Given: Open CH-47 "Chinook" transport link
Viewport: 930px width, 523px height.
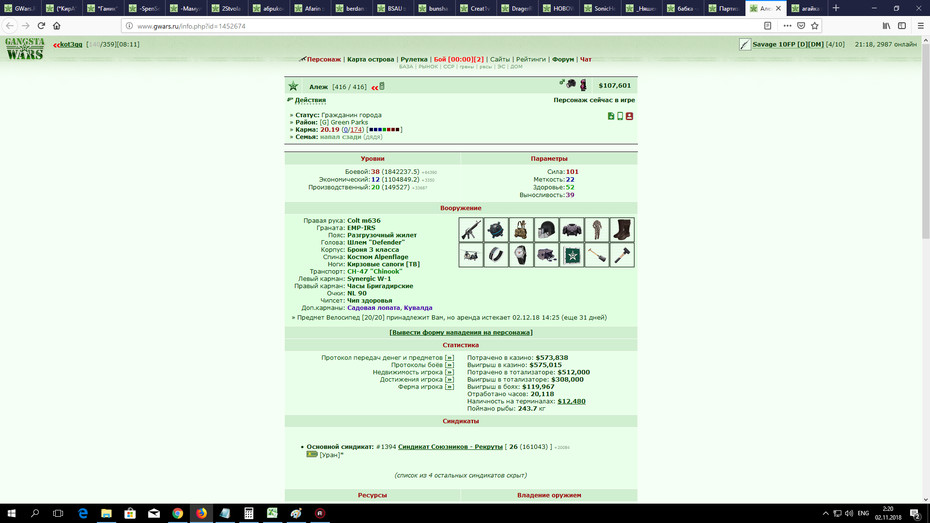Looking at the screenshot, I should pyautogui.click(x=374, y=272).
